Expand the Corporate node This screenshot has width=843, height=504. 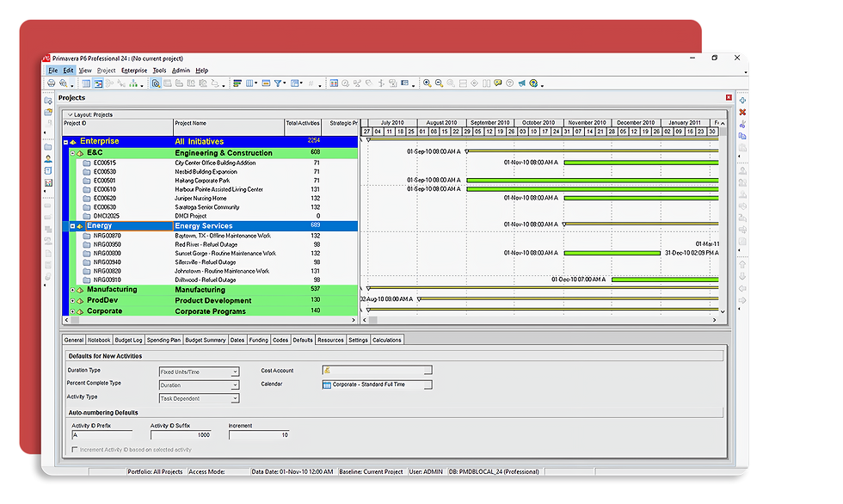pos(72,311)
